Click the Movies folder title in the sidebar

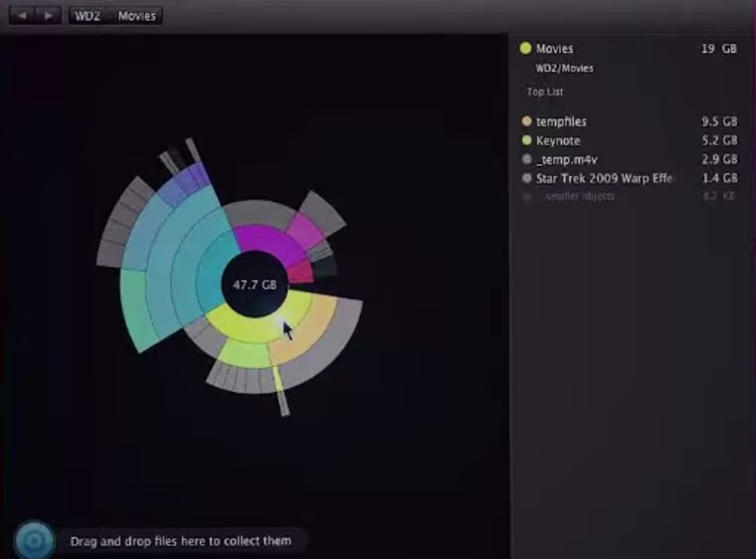pyautogui.click(x=554, y=49)
